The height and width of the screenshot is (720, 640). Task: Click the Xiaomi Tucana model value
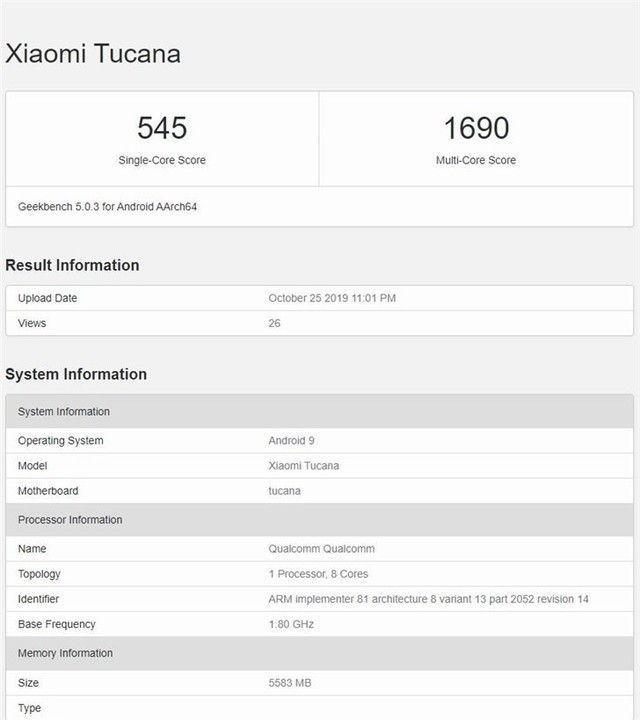[304, 466]
